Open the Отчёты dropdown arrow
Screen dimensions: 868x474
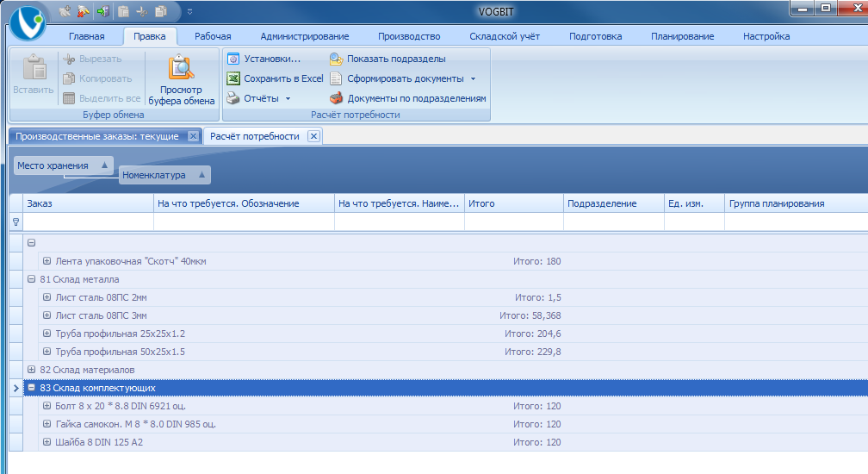tap(288, 98)
